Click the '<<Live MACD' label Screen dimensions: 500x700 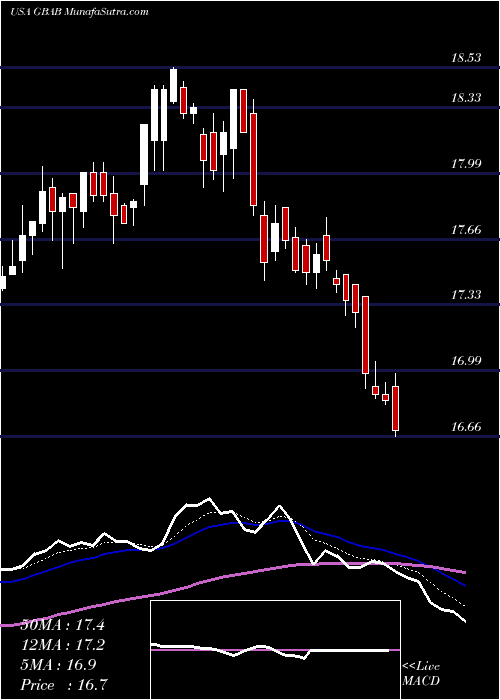pos(421,674)
